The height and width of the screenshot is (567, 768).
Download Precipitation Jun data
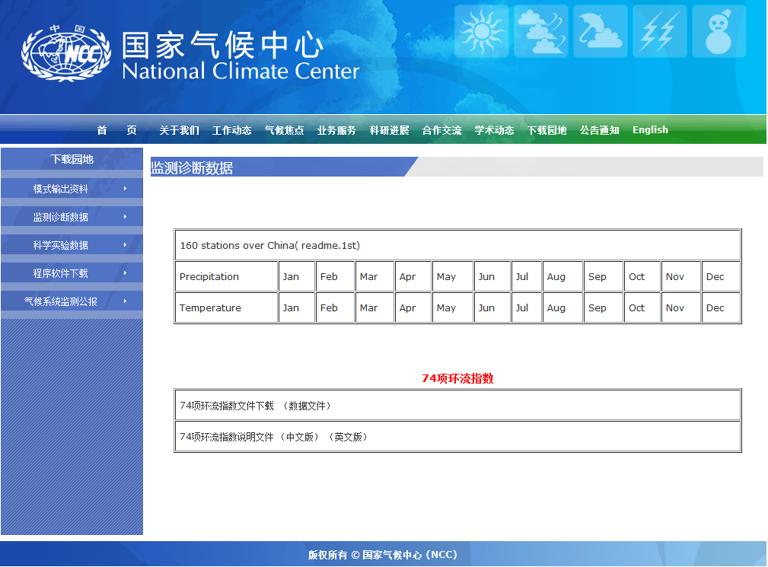coord(486,277)
